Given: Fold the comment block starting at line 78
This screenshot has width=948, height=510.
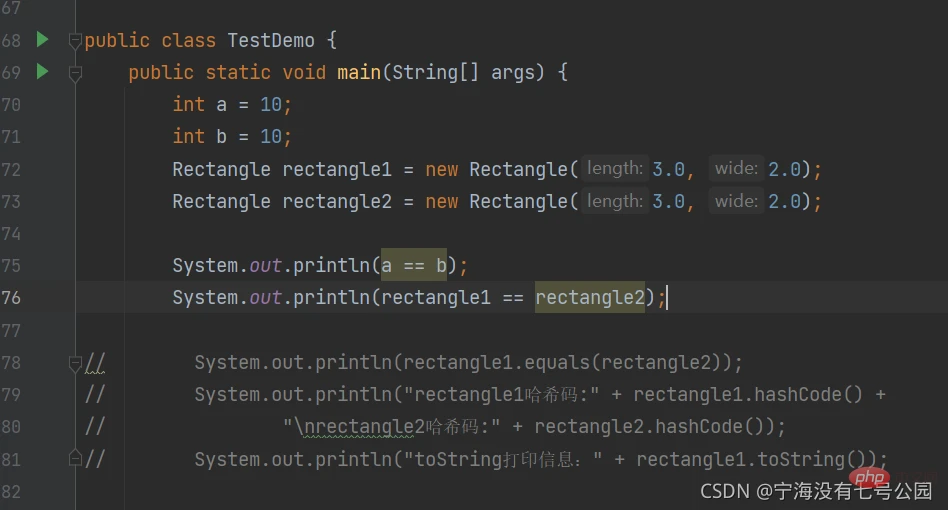Looking at the screenshot, I should click(x=75, y=363).
